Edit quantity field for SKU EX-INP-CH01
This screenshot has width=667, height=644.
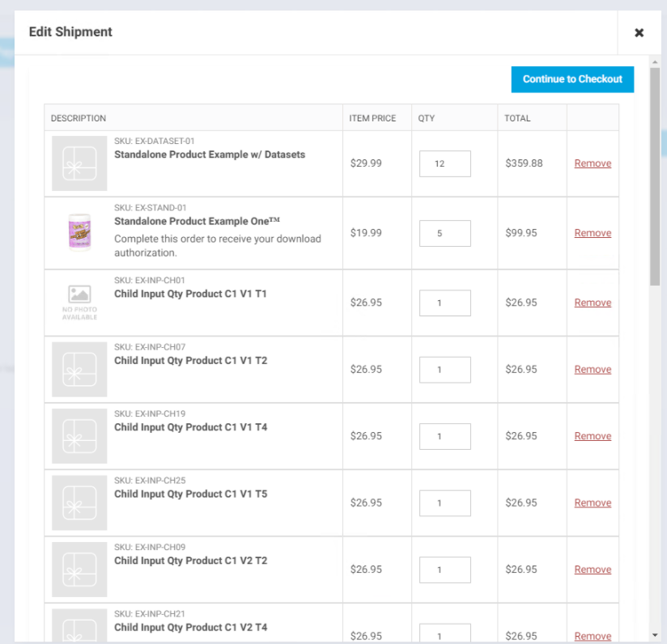pyautogui.click(x=445, y=303)
